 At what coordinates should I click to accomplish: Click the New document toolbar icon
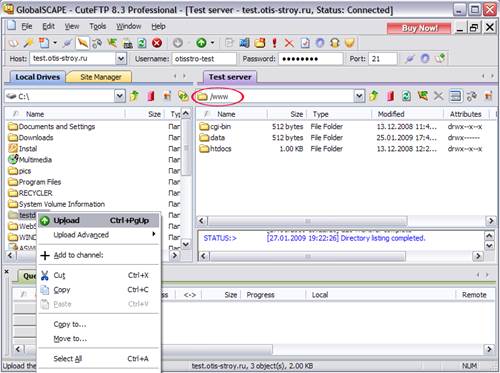tap(44, 43)
